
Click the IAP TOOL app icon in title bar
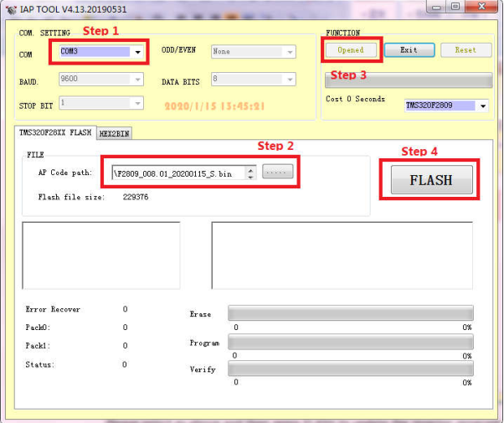point(11,10)
